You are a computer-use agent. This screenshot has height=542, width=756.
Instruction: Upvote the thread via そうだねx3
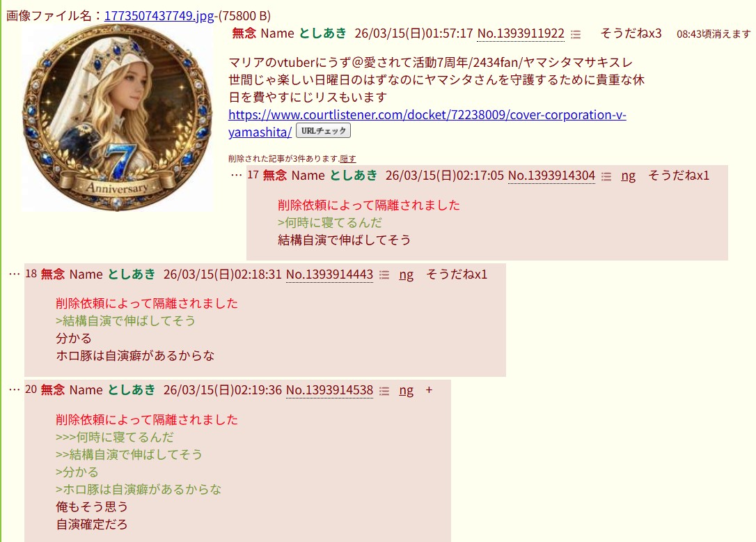pos(631,33)
